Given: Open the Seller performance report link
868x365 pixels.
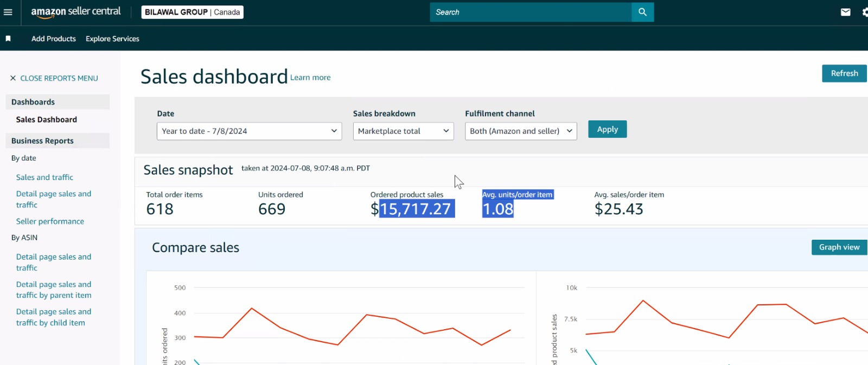Looking at the screenshot, I should click(x=50, y=221).
